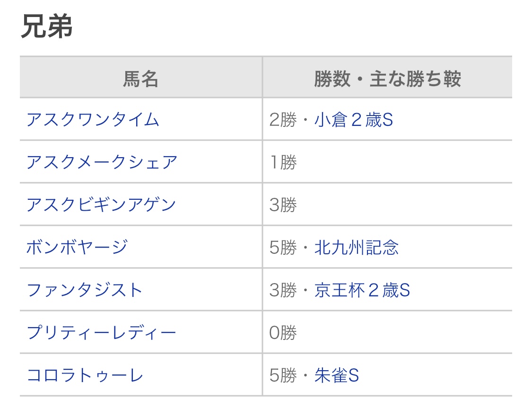Open the 小倉2歳S race link
This screenshot has height=401, width=532.
click(354, 120)
